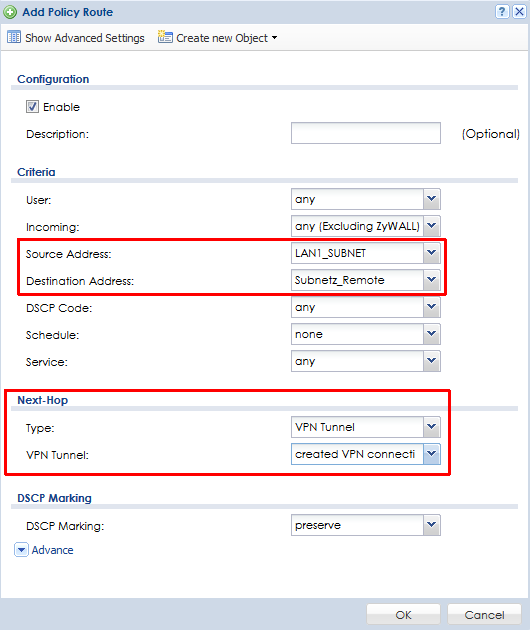530x630 pixels.
Task: Confirm with the OK button
Action: coord(403,615)
